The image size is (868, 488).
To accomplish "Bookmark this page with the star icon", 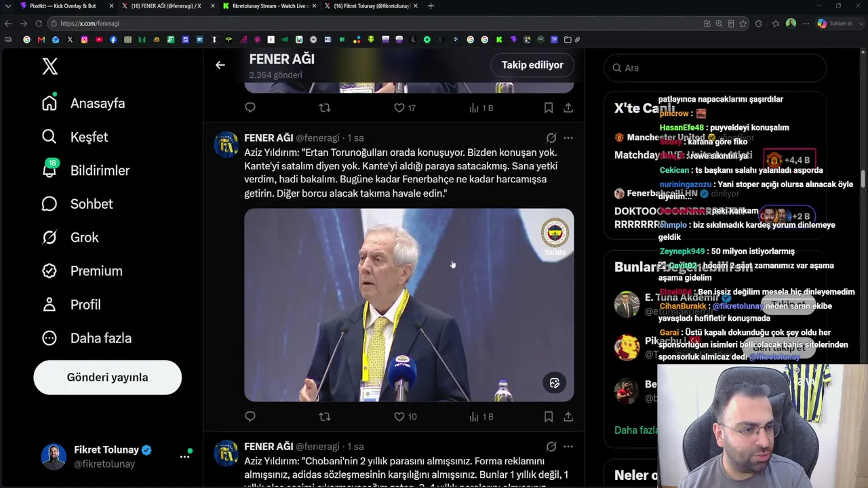I will (743, 24).
